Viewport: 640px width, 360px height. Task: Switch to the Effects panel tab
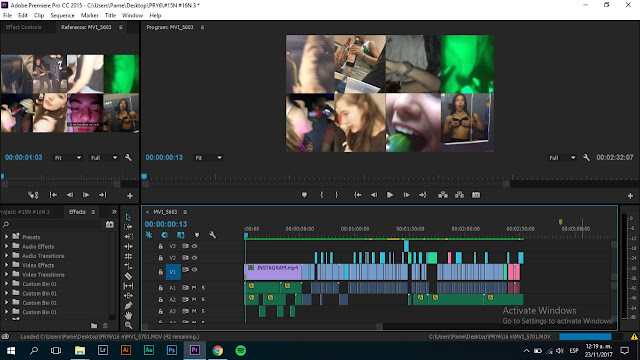(77, 212)
